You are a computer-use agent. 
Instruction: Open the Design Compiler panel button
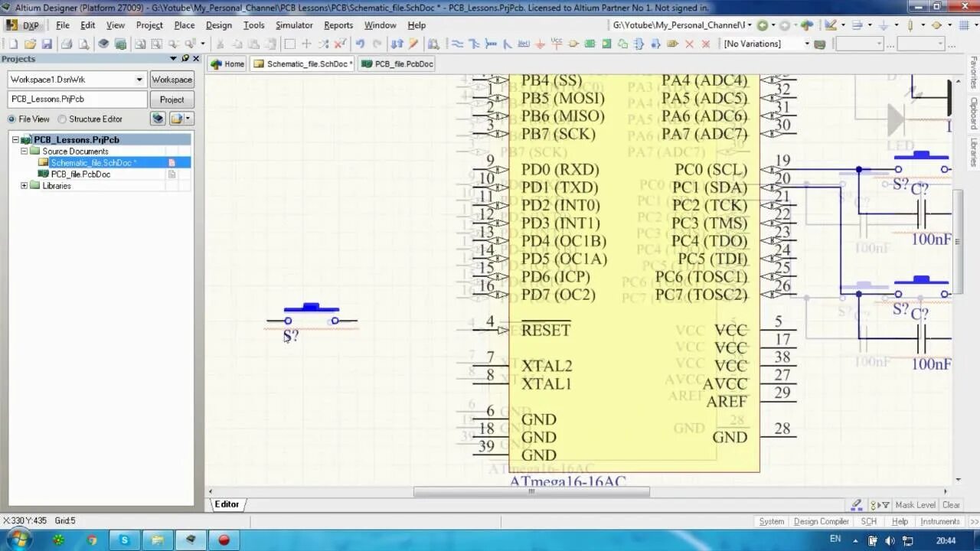821,521
